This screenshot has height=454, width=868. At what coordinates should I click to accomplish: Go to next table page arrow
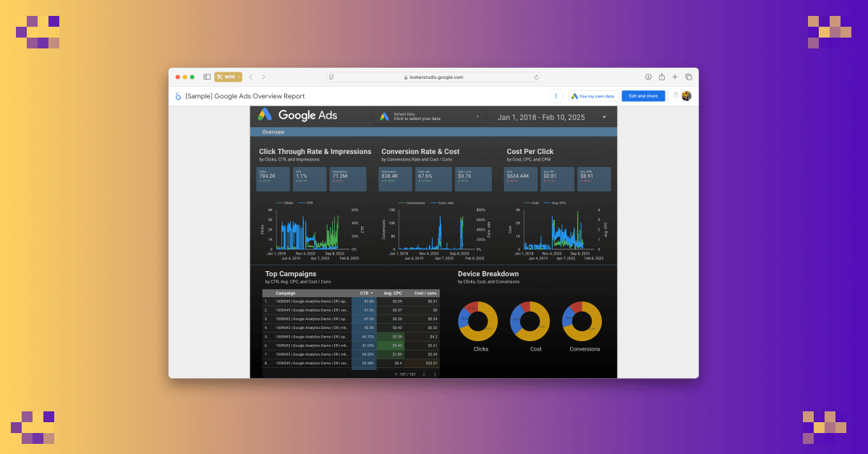[435, 374]
